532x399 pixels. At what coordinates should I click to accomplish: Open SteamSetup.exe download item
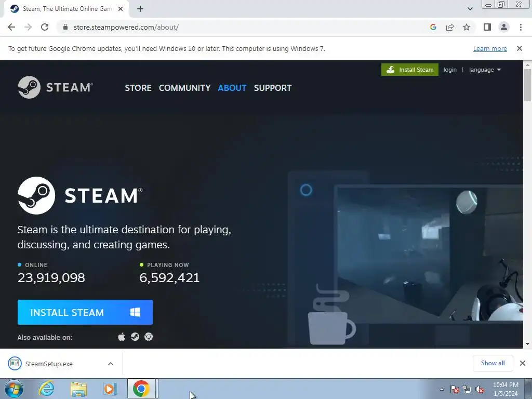[49, 364]
